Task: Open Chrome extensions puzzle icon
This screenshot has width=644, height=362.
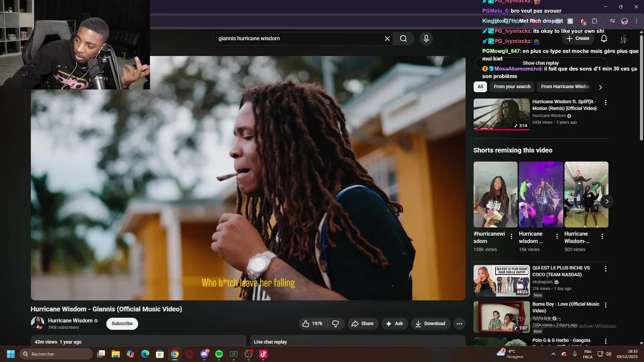Action: [594, 21]
